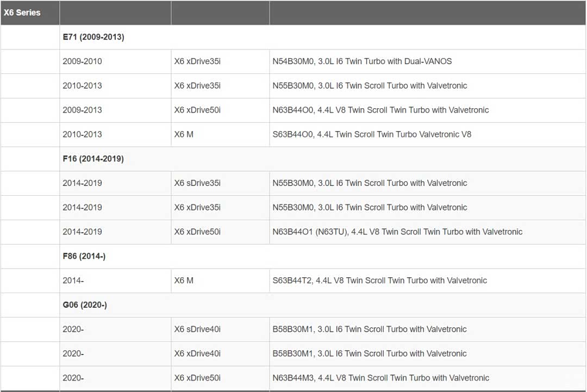Image resolution: width=587 pixels, height=392 pixels.
Task: Select X6 xDrive50i beside the N63B44M3 engine
Action: [197, 378]
